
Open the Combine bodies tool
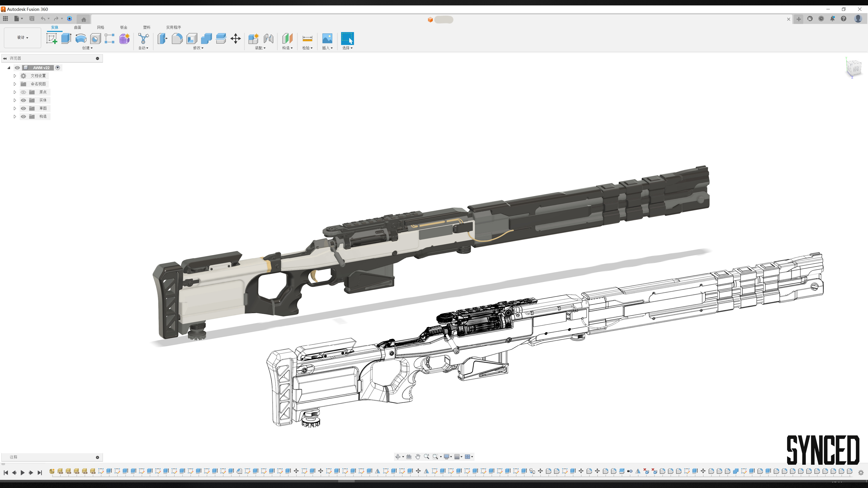tap(206, 38)
